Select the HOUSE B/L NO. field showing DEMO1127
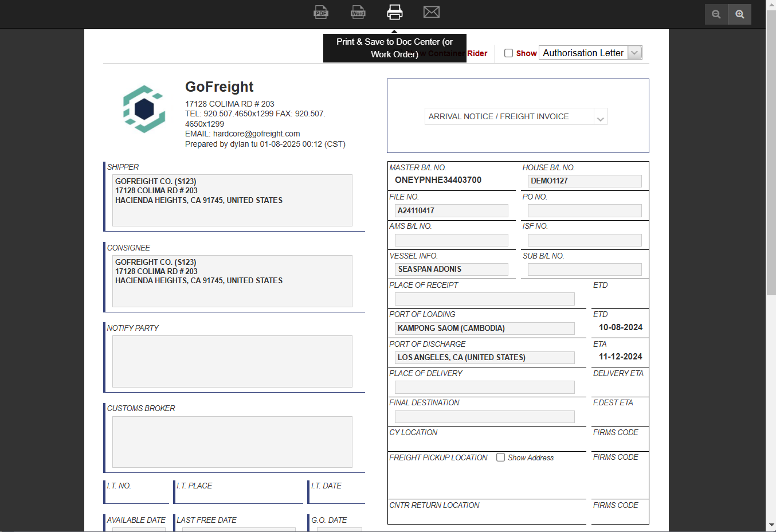Screen dimensions: 776x532 tap(584, 181)
